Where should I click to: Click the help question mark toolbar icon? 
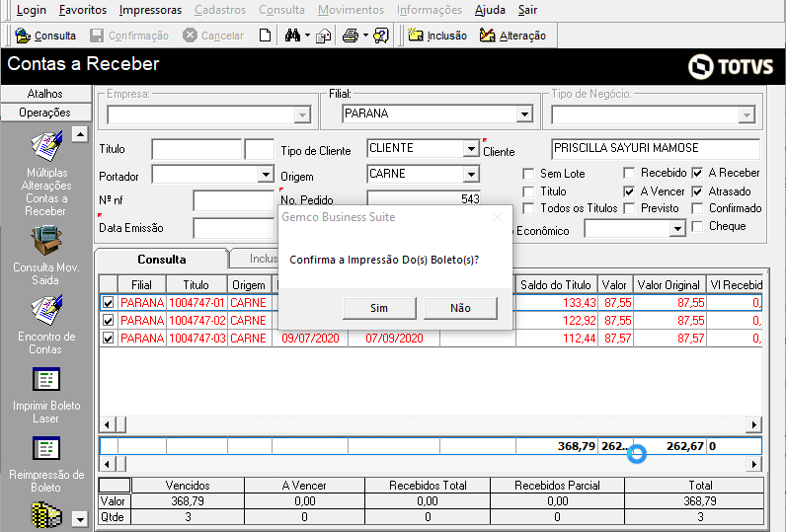pos(381,36)
